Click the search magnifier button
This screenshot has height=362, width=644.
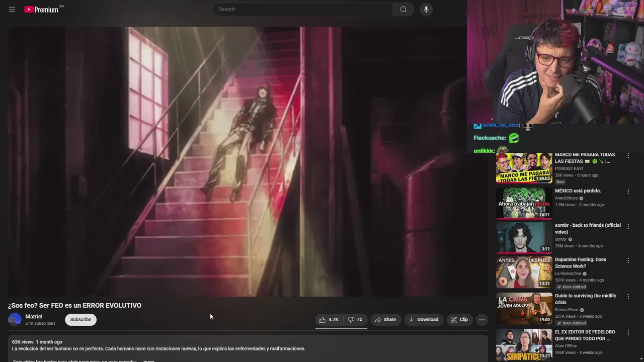click(404, 9)
